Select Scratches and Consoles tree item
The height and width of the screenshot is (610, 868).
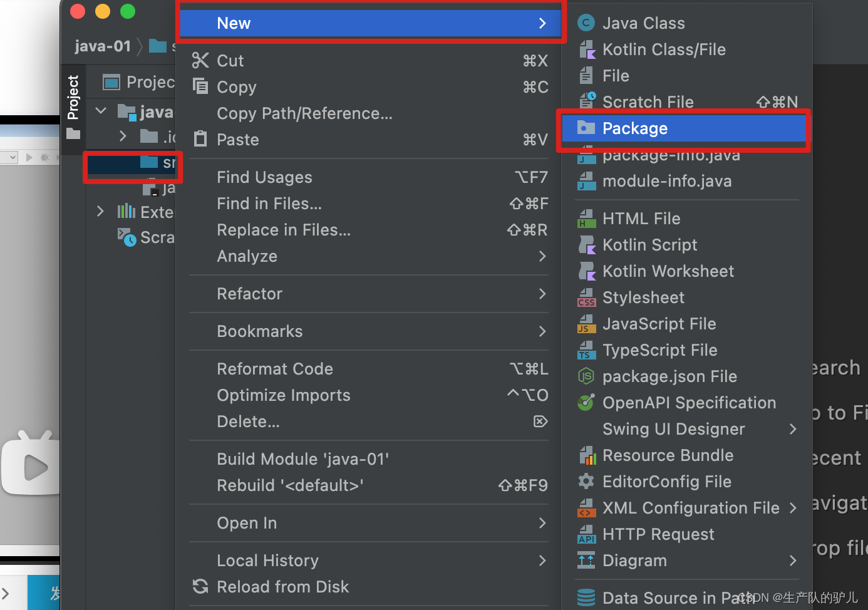pos(145,237)
